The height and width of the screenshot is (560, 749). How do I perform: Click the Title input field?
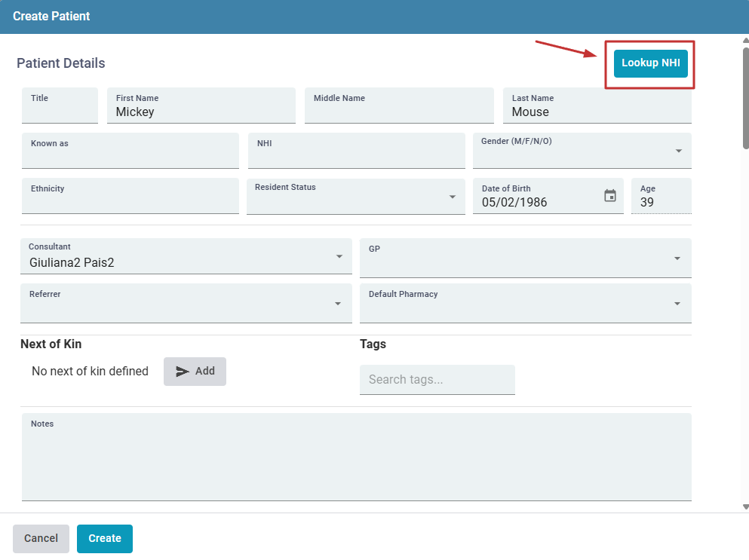(x=60, y=108)
